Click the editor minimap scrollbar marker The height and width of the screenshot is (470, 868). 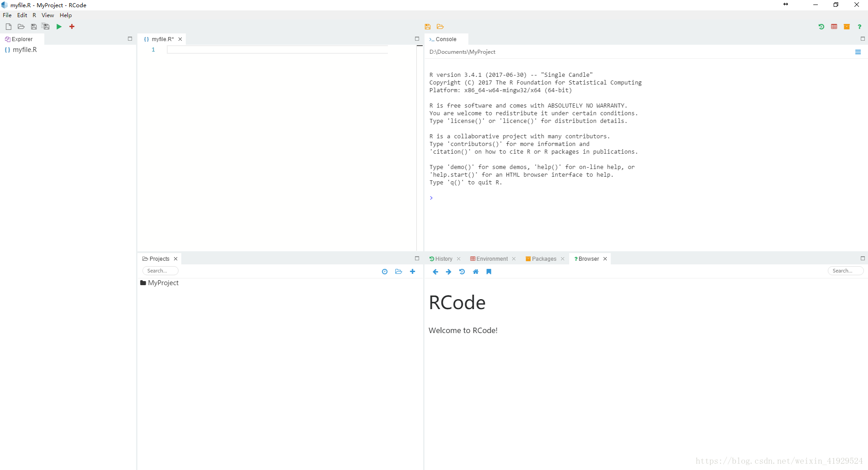pos(420,46)
